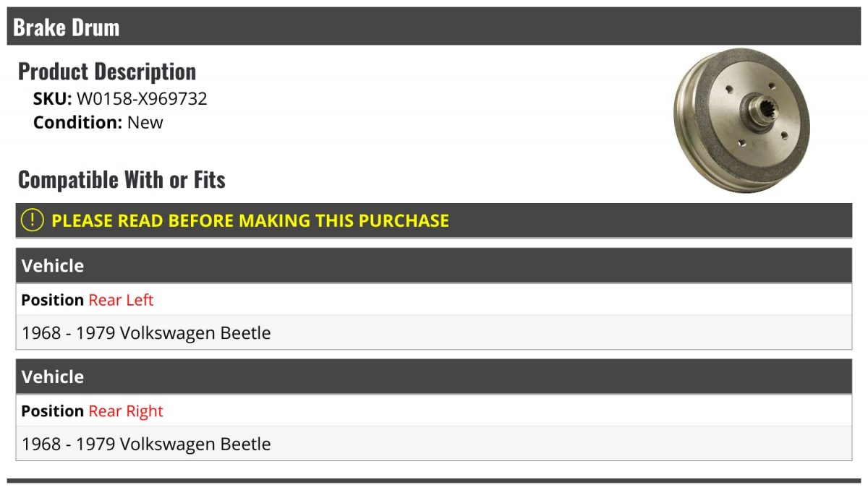Click the Compatible With or Fits heading
The width and height of the screenshot is (868, 490).
point(122,180)
